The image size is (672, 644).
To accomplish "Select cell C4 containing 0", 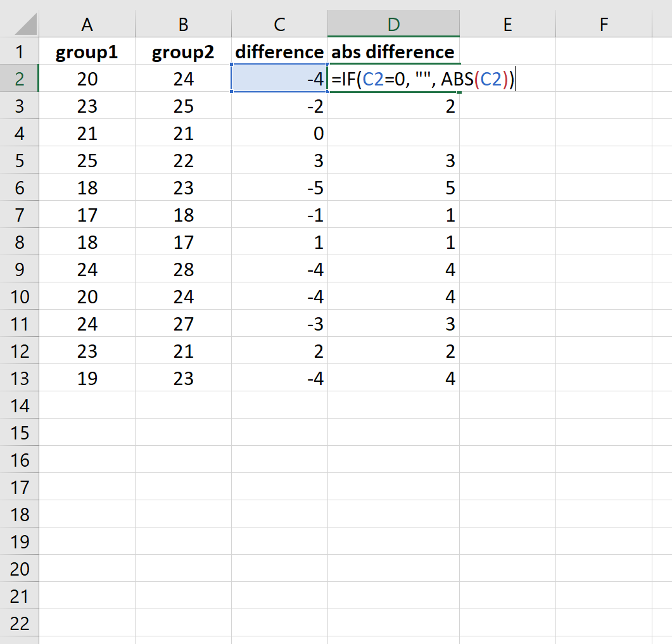I will point(279,133).
